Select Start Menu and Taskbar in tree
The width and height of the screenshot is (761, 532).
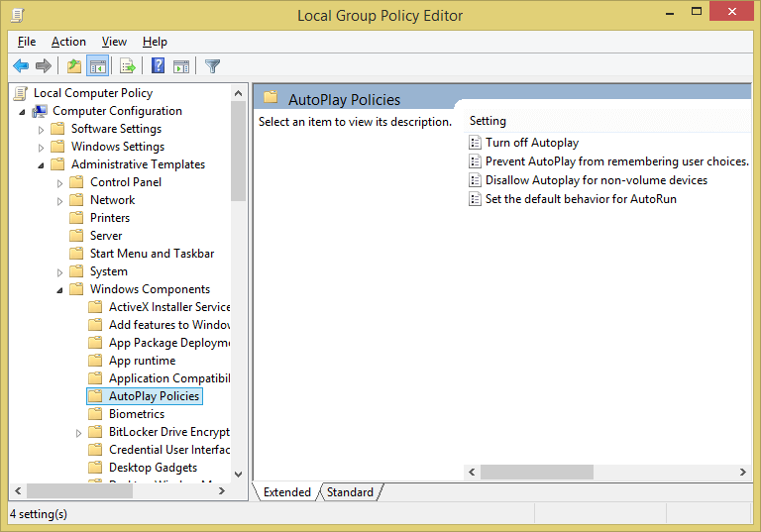point(152,254)
